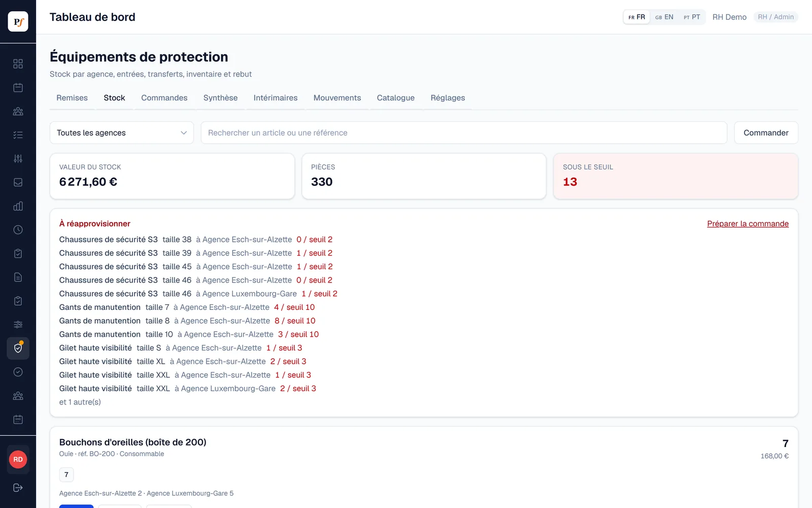Switch to the Remises tab

pyautogui.click(x=72, y=98)
